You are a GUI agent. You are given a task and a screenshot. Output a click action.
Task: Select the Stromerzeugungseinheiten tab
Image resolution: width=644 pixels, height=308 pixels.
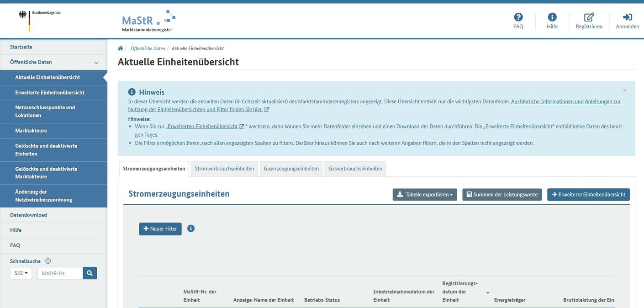click(x=154, y=169)
